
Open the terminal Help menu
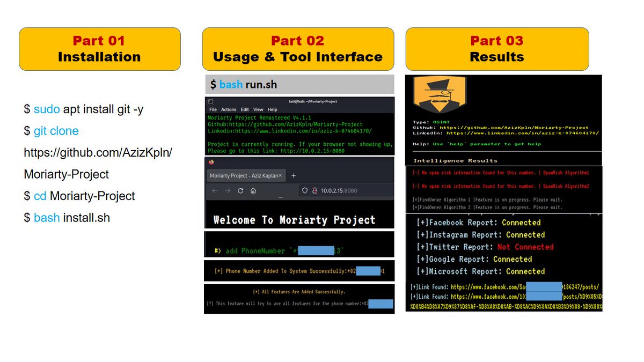(273, 109)
